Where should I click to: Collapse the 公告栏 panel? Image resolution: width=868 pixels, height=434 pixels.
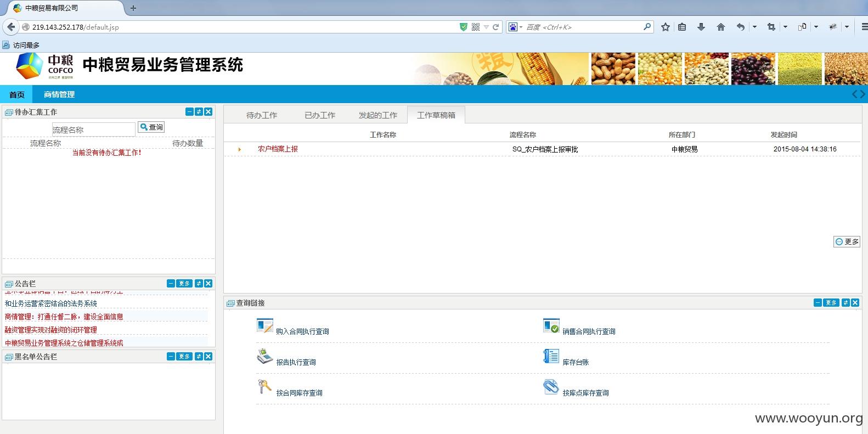click(x=171, y=284)
